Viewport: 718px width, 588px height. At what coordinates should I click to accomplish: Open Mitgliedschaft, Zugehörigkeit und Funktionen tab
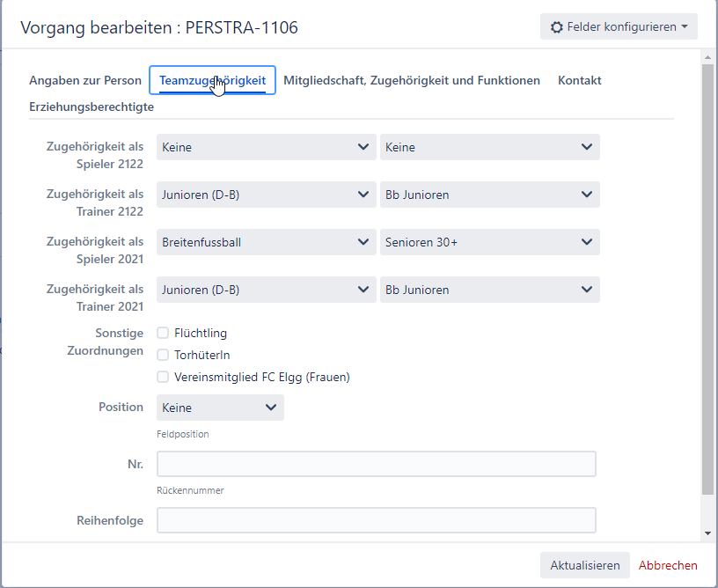point(412,80)
